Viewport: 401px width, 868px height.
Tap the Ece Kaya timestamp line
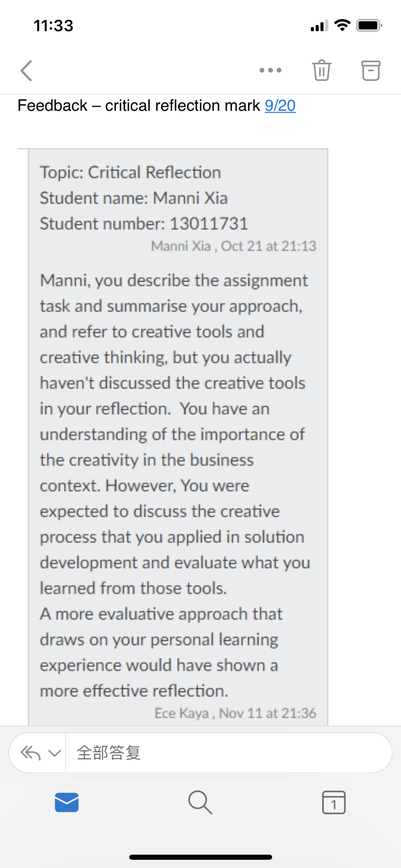click(x=235, y=713)
